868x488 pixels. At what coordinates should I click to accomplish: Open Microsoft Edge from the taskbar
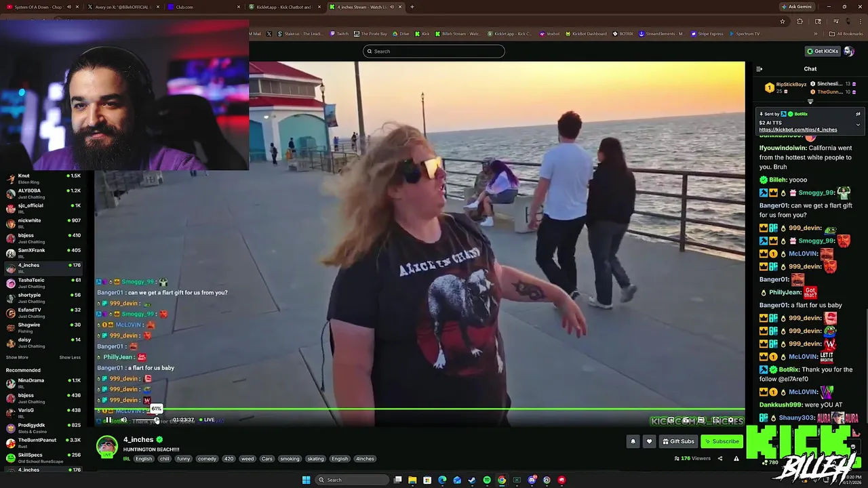(x=442, y=480)
